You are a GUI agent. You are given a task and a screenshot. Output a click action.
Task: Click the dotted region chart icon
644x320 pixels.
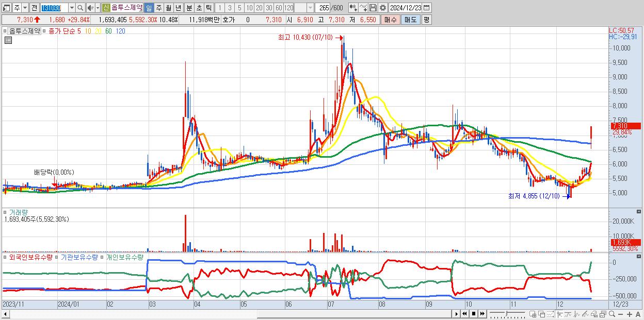[x=550, y=314]
